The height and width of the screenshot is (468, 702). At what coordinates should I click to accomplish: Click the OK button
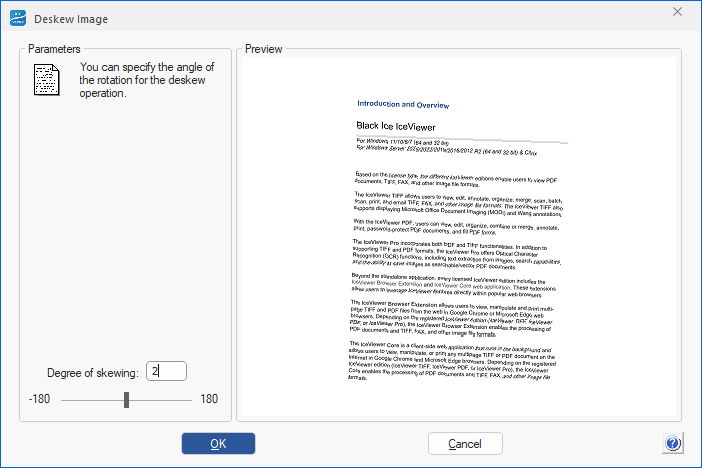click(218, 443)
